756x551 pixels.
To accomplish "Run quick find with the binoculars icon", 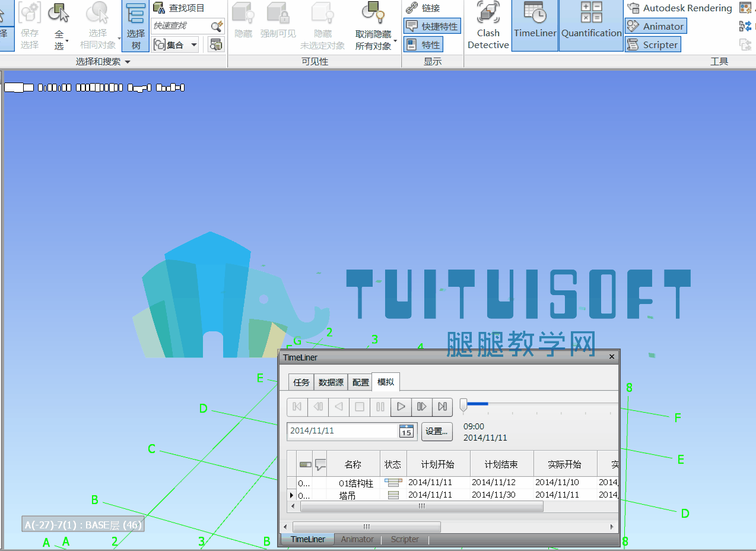I will 217,26.
